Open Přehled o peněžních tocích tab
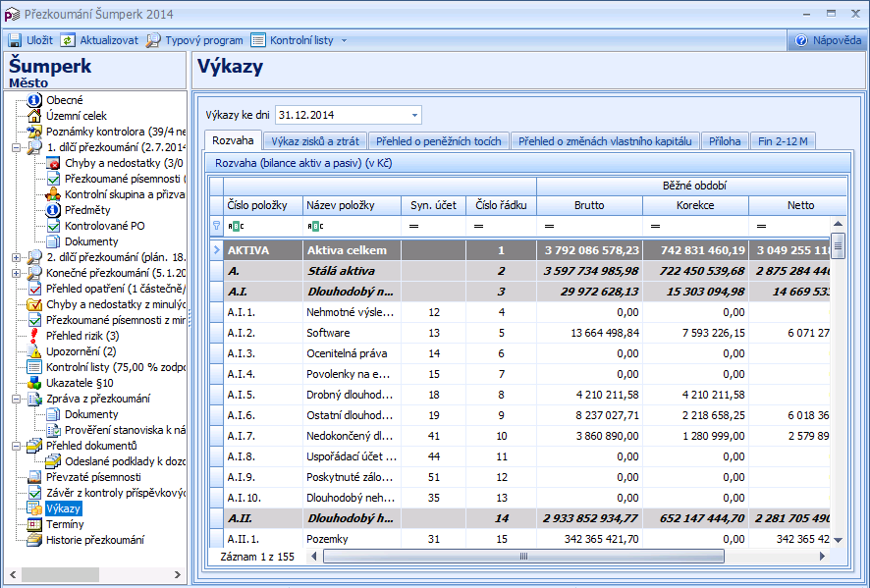The image size is (870, 588). [438, 141]
